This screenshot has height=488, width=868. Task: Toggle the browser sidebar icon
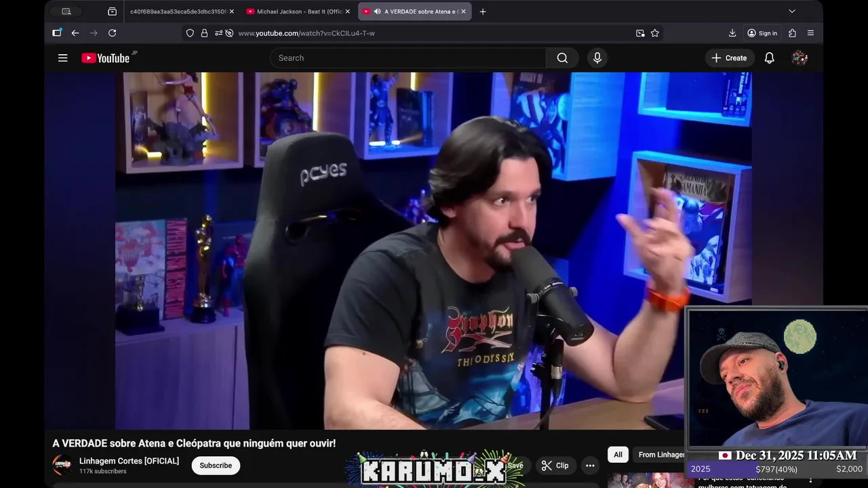coord(57,33)
